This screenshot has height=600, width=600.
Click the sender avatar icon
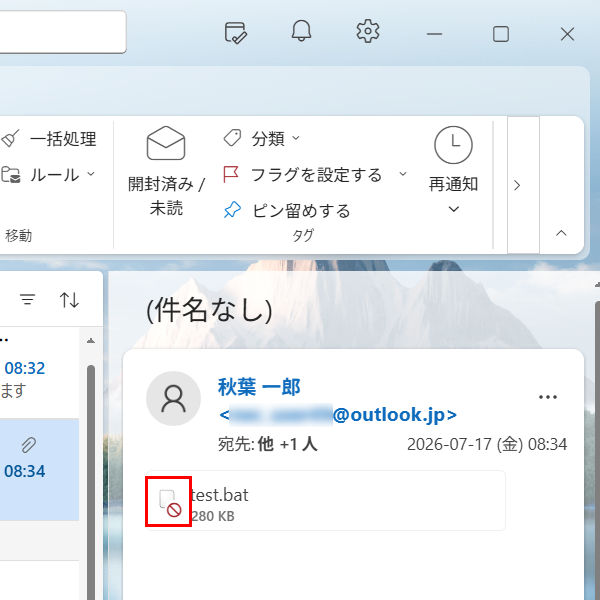[x=174, y=398]
